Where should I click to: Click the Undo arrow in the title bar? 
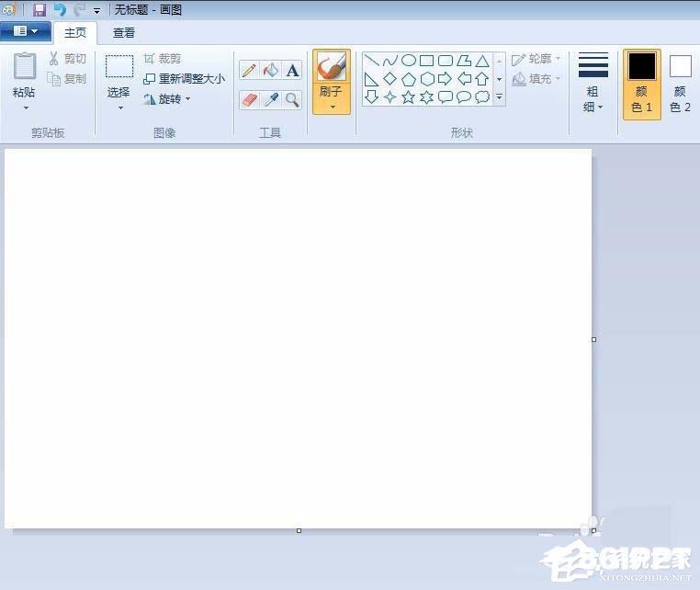coord(60,9)
